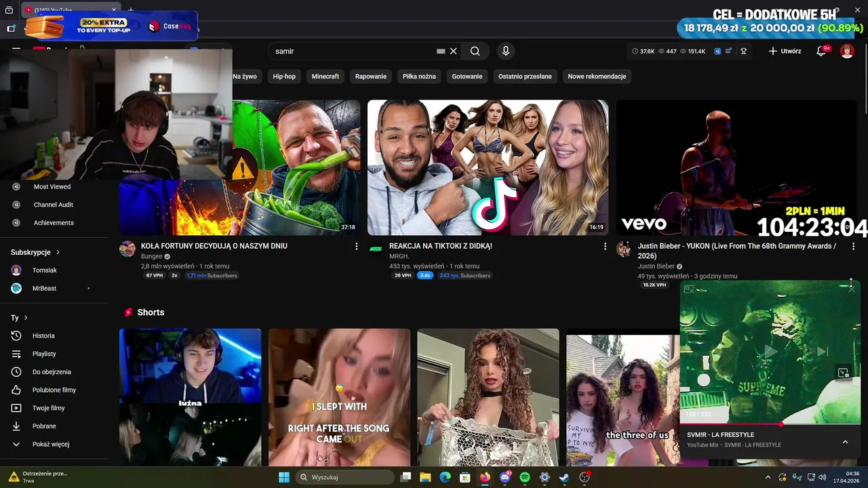Screen dimensions: 868x488
Task: Close the miniplayer
Action: tap(851, 289)
